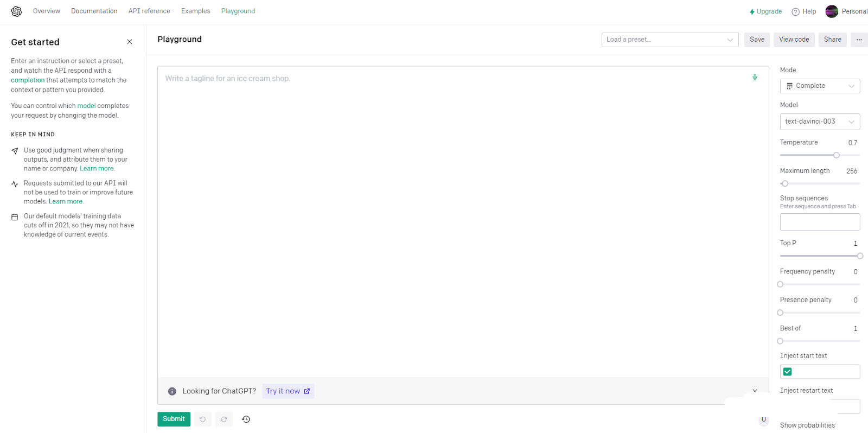The height and width of the screenshot is (433, 868).
Task: Click the OpenAI logo icon
Action: tap(16, 11)
